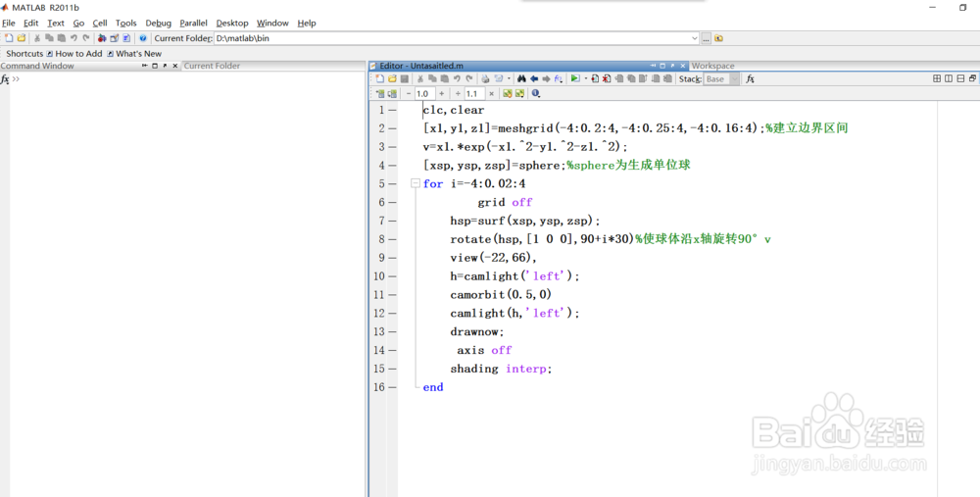The height and width of the screenshot is (497, 980).
Task: Open the Current Folder path dropdown
Action: 695,38
